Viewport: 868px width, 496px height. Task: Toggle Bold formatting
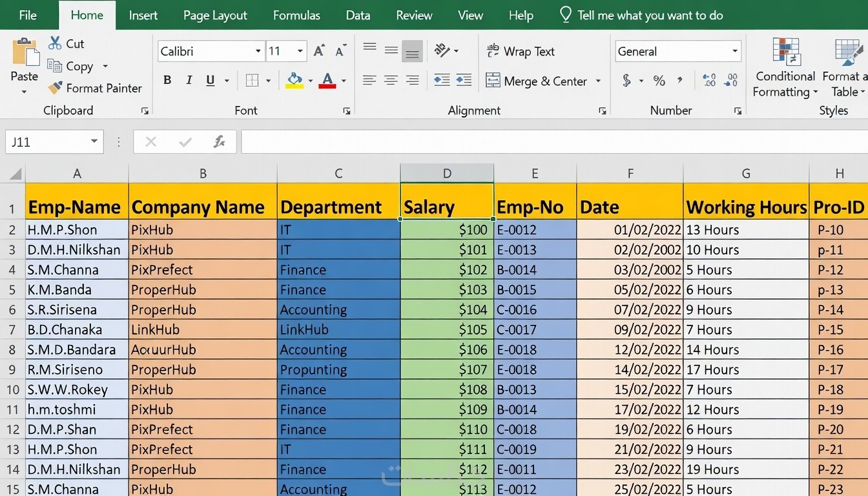coord(167,80)
